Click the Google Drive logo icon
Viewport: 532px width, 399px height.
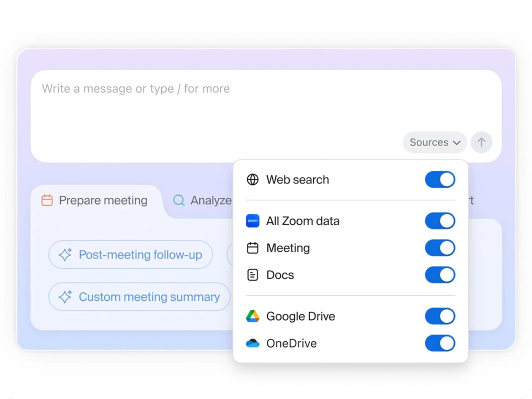click(x=252, y=316)
